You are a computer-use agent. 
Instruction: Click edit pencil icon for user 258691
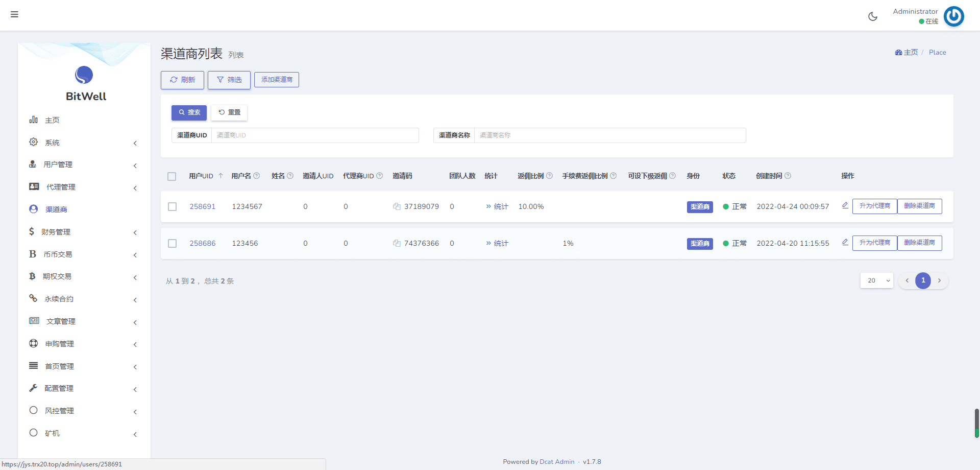(x=845, y=205)
